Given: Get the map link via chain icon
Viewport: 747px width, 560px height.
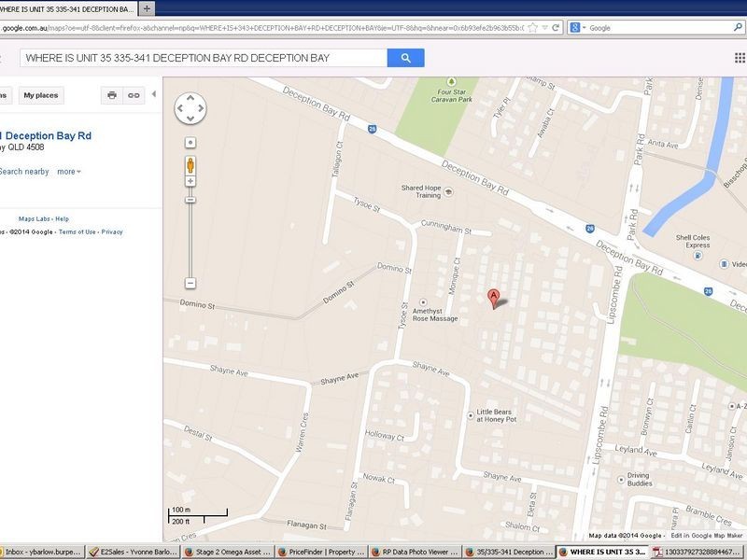Looking at the screenshot, I should pos(134,95).
